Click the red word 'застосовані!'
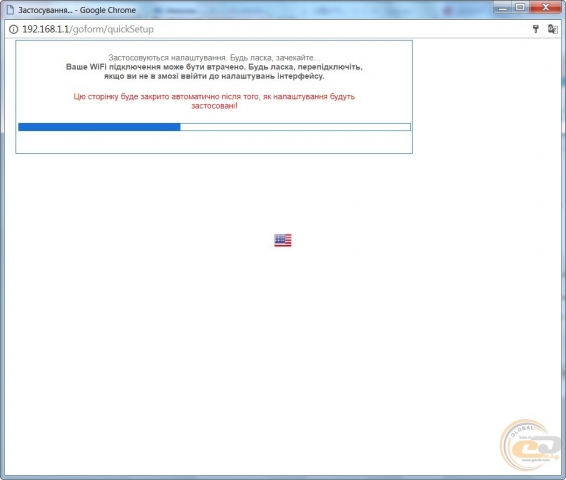 (x=214, y=106)
